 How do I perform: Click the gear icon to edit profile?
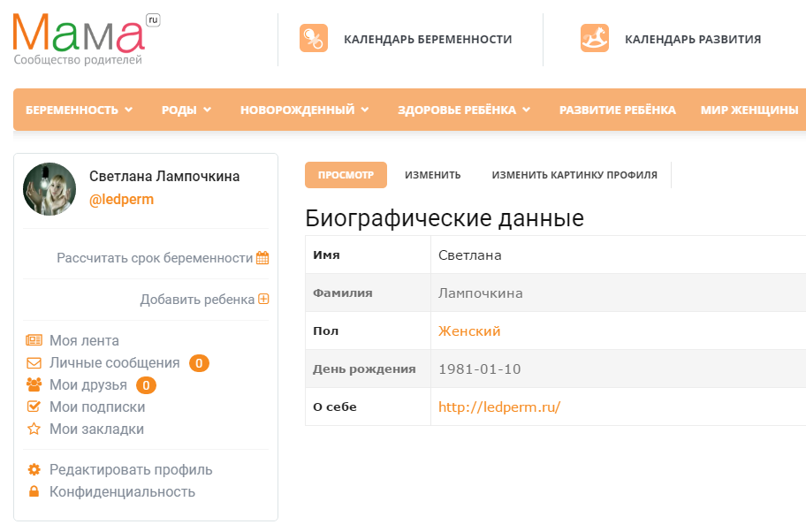[34, 470]
